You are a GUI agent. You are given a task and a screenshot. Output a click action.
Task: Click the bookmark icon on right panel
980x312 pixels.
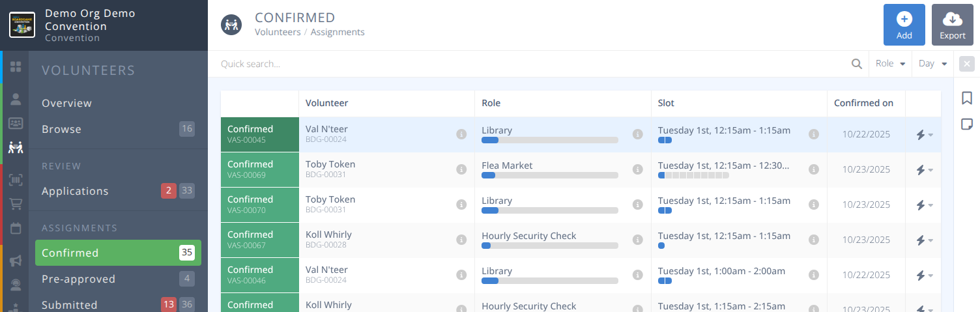(967, 98)
